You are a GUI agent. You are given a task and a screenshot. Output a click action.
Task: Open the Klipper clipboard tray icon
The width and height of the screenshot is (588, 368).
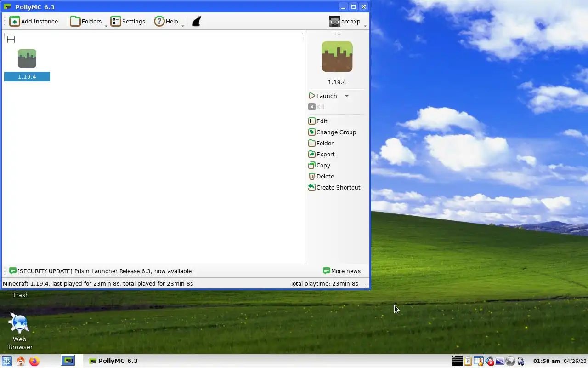pos(468,361)
